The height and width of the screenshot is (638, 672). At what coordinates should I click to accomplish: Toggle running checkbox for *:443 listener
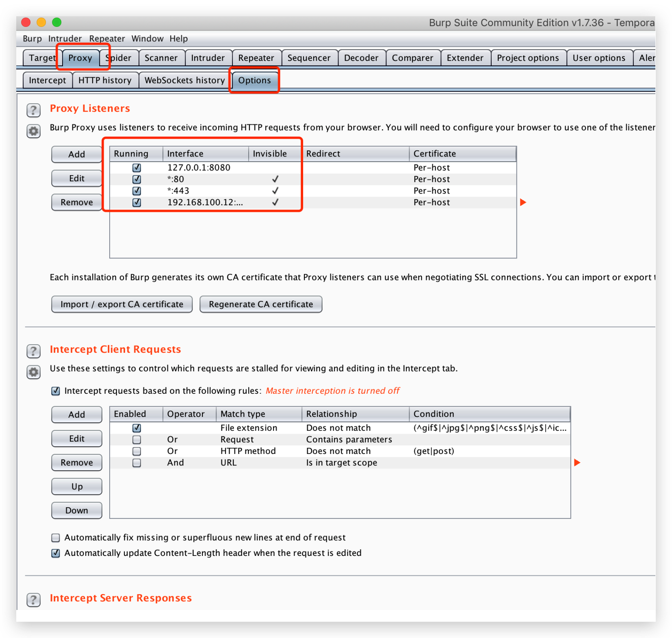[137, 191]
